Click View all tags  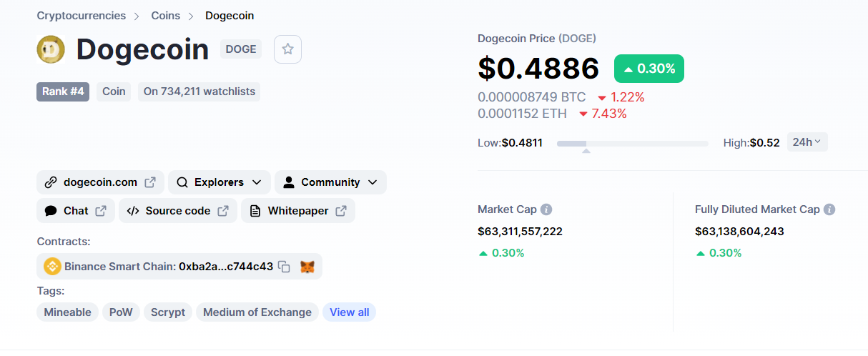click(x=349, y=312)
